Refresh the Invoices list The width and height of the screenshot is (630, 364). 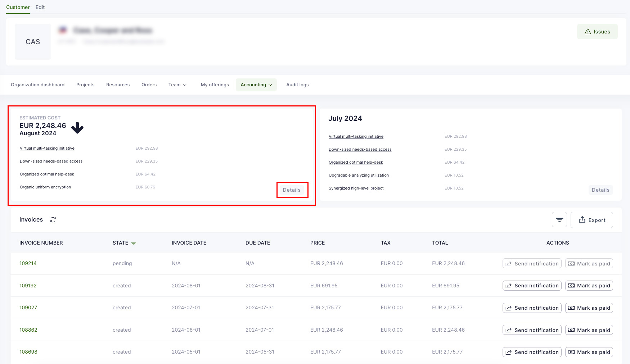tap(53, 220)
